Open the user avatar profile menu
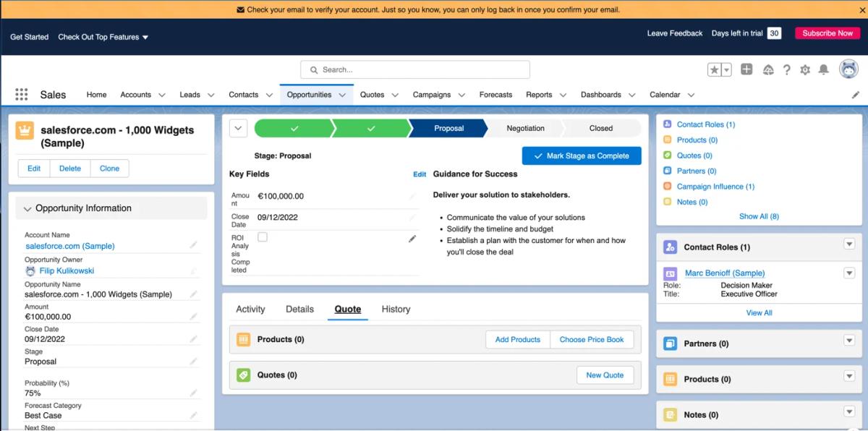The image size is (868, 431). tap(848, 69)
